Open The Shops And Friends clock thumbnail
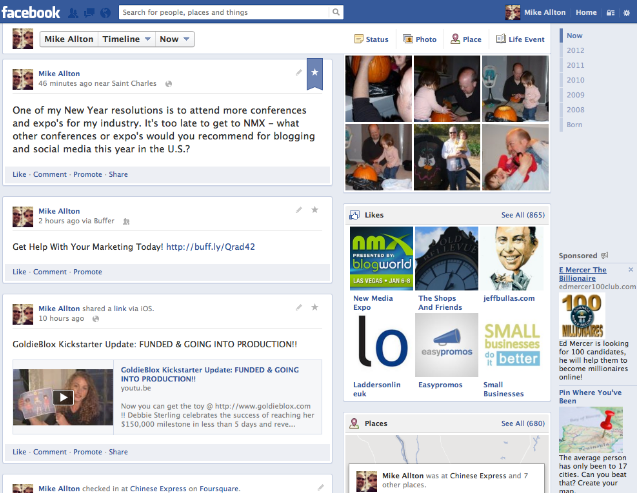Screen dimensions: 637x493 click(x=446, y=258)
